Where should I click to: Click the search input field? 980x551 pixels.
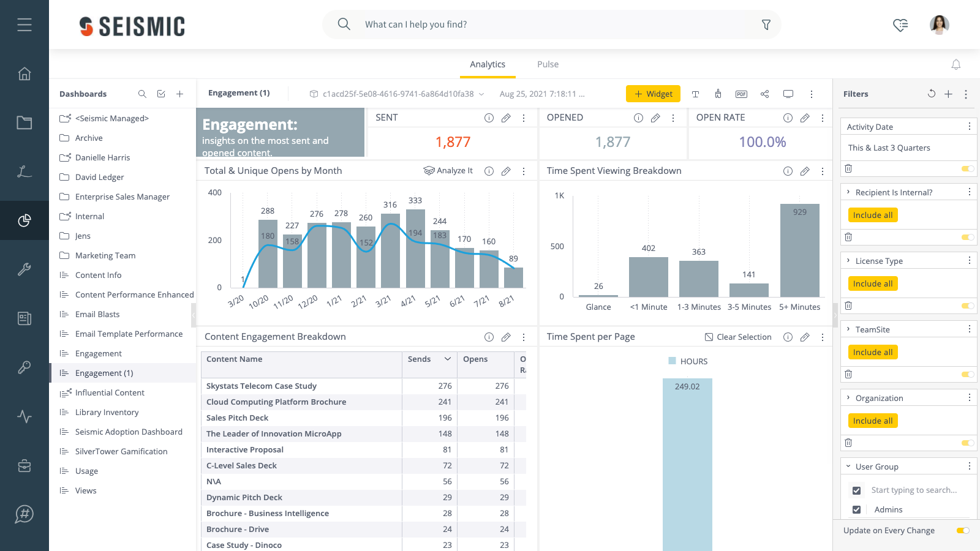551,24
